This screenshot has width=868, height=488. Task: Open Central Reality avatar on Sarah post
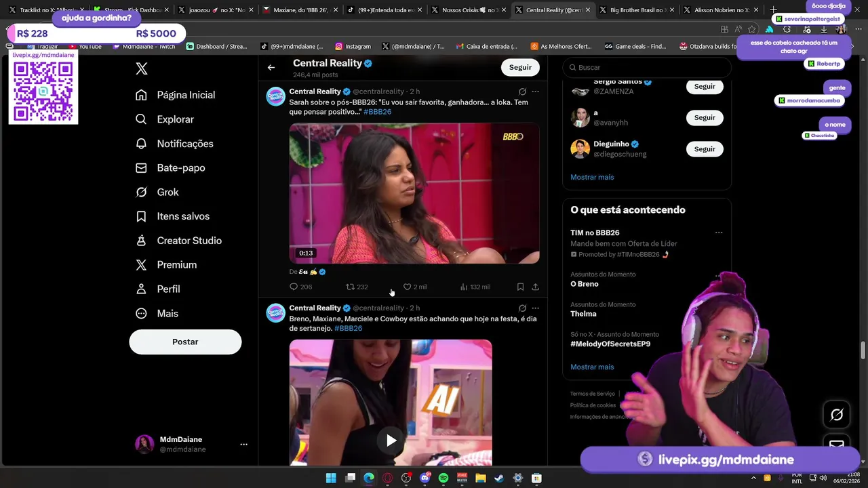(x=275, y=96)
